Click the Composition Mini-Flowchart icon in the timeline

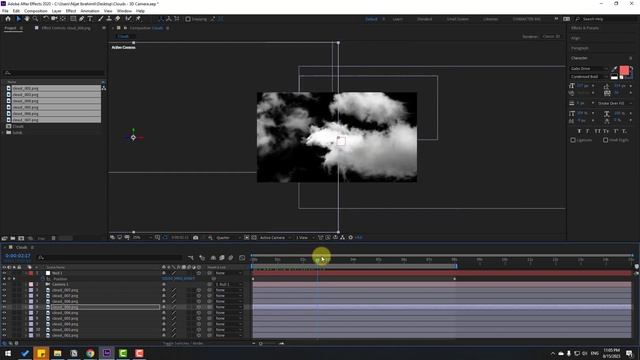tap(191, 258)
